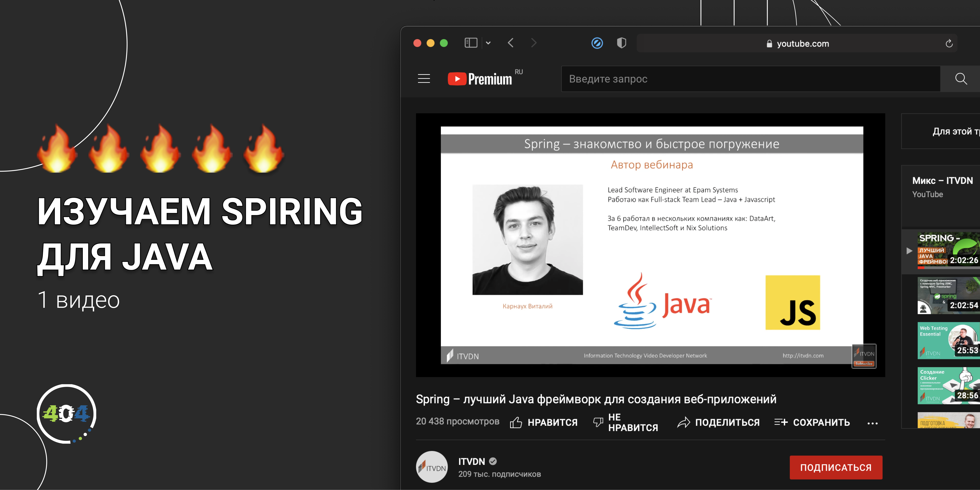This screenshot has height=490, width=980.
Task: Click the '20 438 просмотров' view count
Action: [x=457, y=421]
